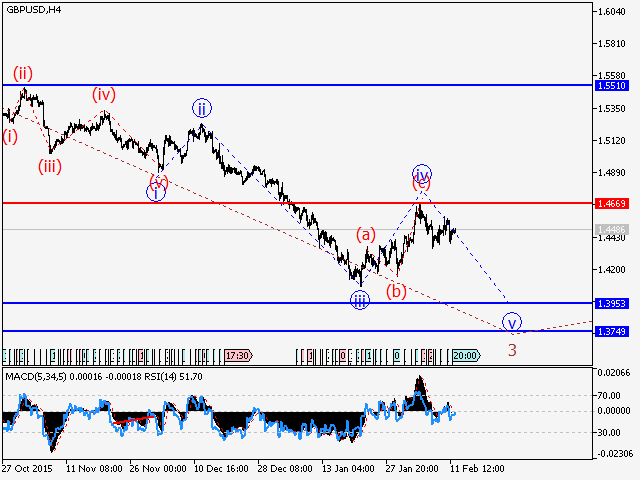Click the 13 Jan 04:00 date label
The height and width of the screenshot is (480, 640).
348,469
